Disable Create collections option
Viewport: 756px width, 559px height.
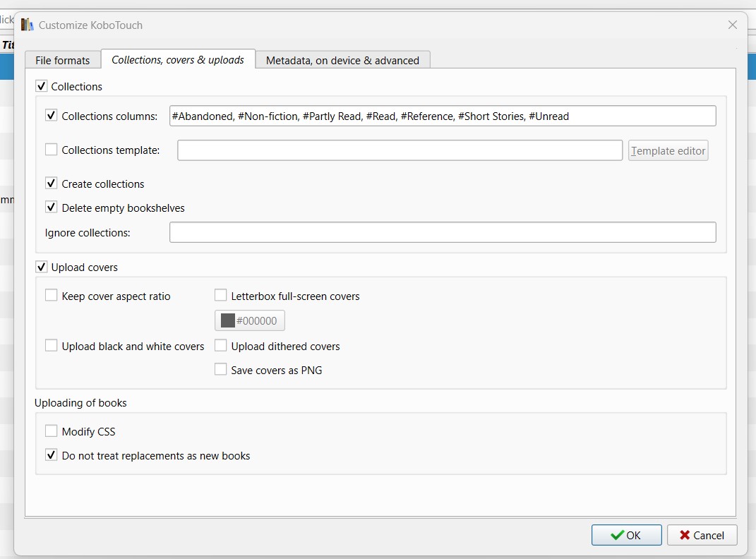click(52, 184)
